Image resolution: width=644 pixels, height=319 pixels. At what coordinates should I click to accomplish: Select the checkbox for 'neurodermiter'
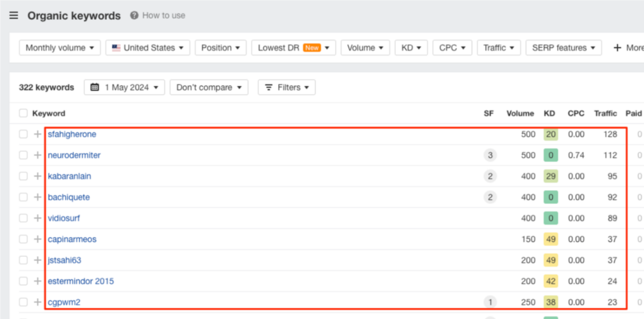pyautogui.click(x=23, y=155)
